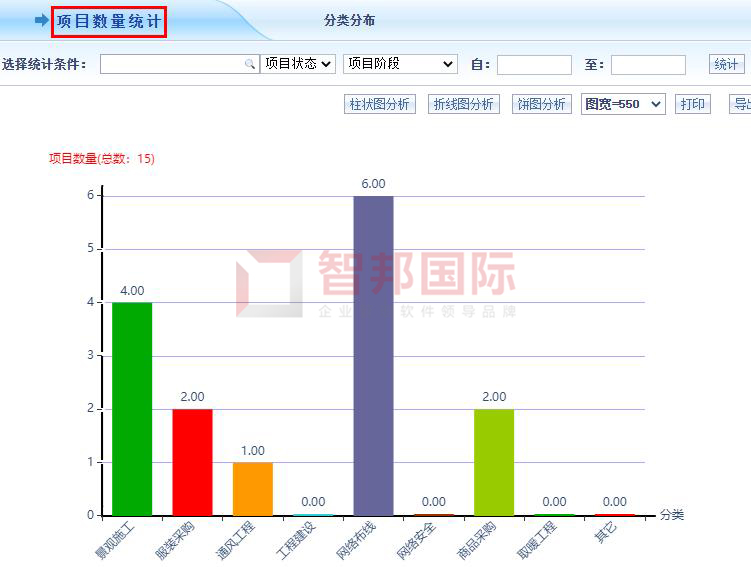Switch to the 项目数量统计 tab
Image resolution: width=751 pixels, height=567 pixels.
coord(109,22)
